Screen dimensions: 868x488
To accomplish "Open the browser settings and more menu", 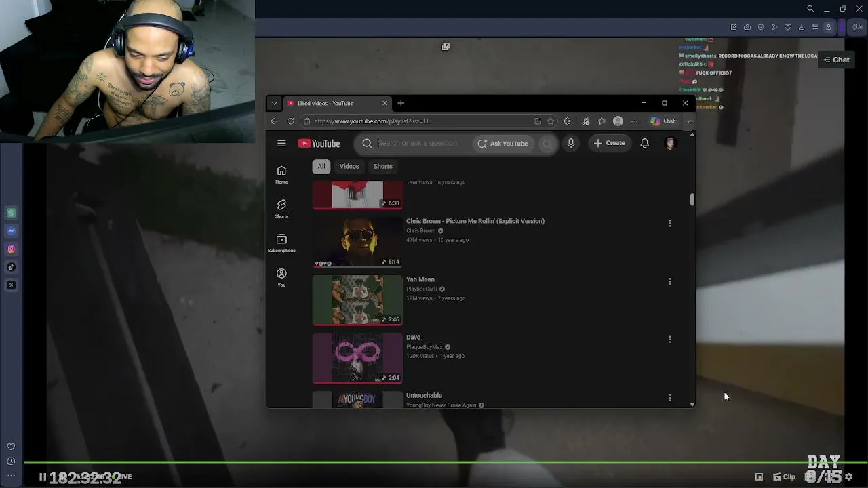I will pyautogui.click(x=634, y=121).
